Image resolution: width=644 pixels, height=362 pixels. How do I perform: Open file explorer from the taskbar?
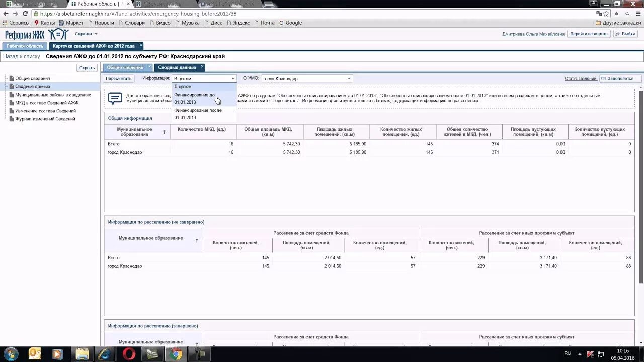[82, 354]
